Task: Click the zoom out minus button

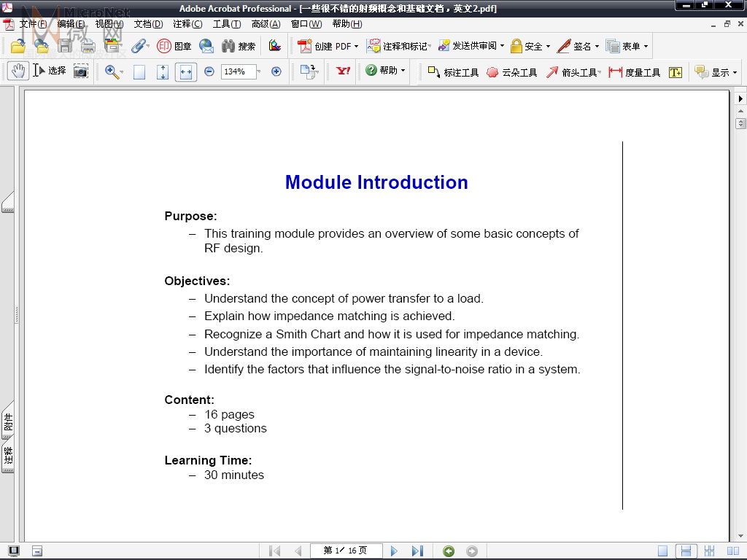Action: point(209,71)
